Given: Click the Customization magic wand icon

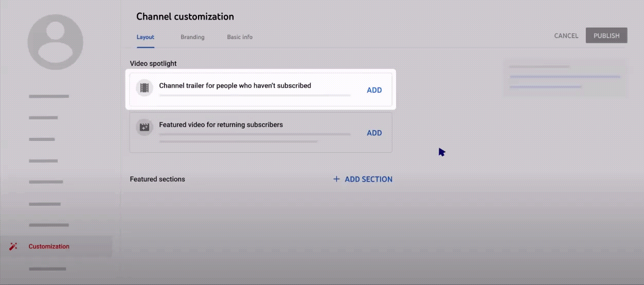Looking at the screenshot, I should point(13,246).
